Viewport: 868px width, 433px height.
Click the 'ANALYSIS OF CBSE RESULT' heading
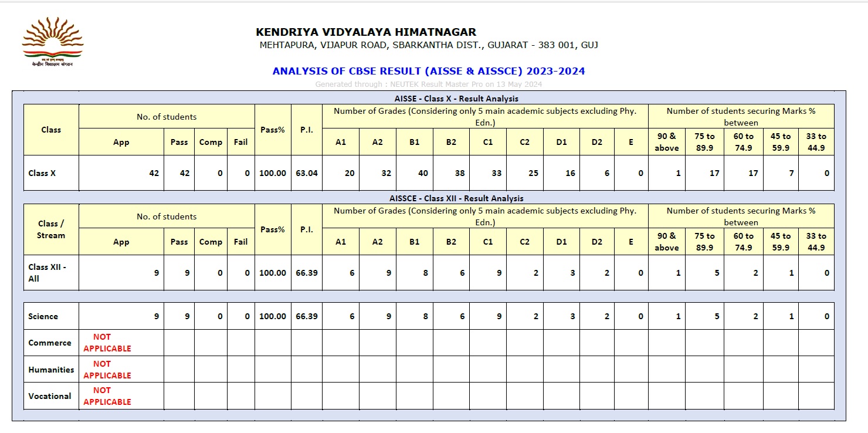tap(429, 71)
